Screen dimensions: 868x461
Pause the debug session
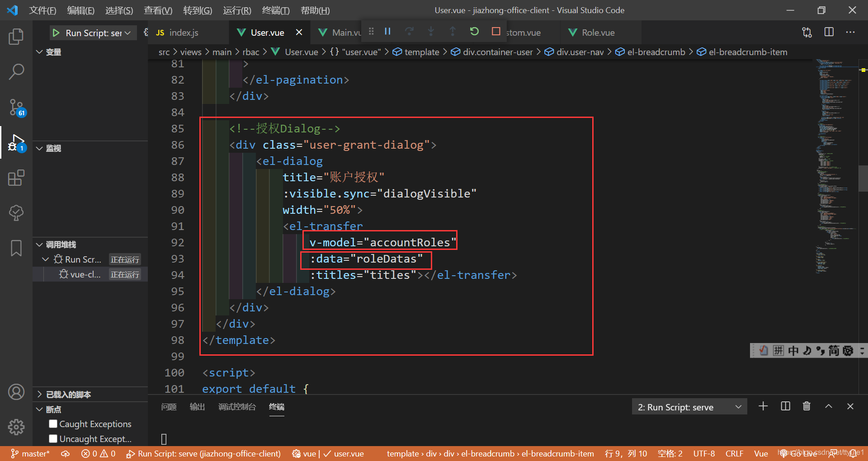[x=387, y=31]
